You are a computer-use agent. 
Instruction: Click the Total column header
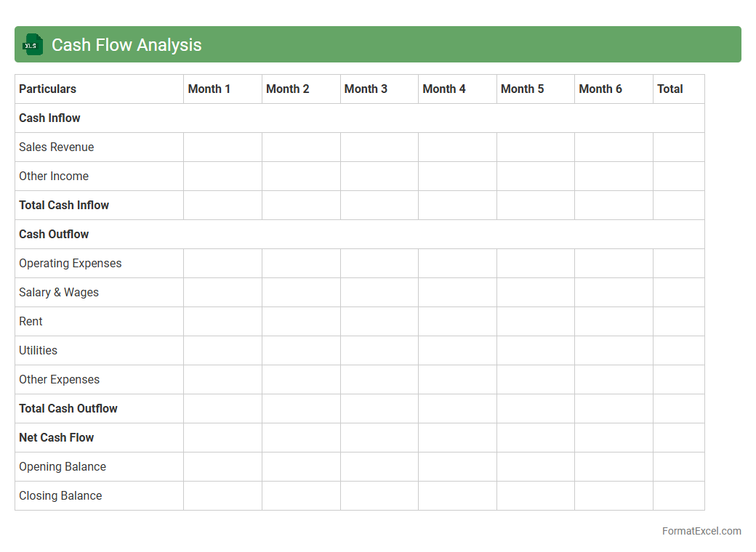pos(670,89)
